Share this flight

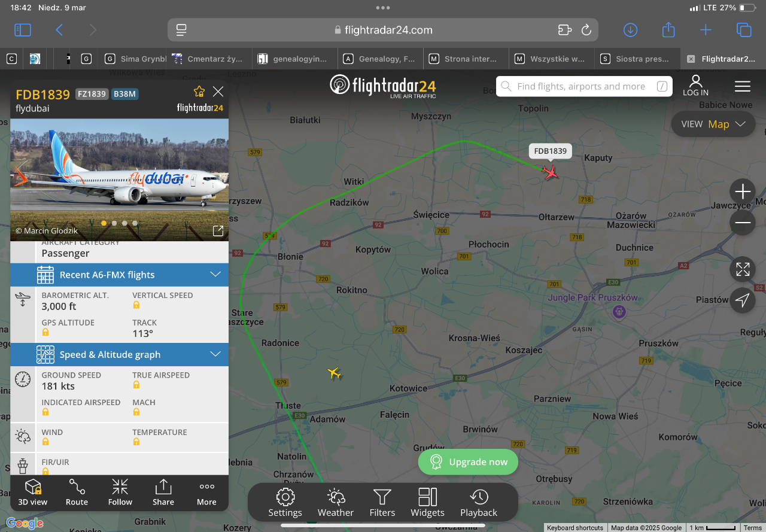163,493
